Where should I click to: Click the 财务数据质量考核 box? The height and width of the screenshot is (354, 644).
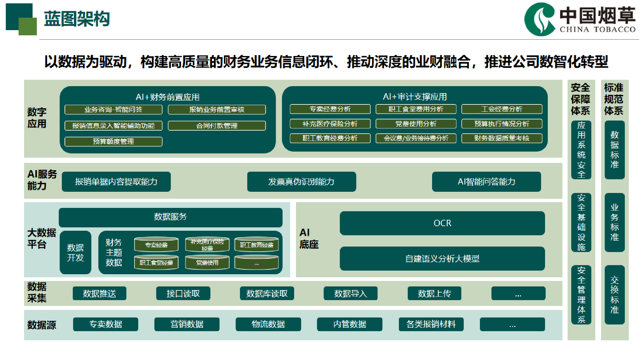pos(501,138)
